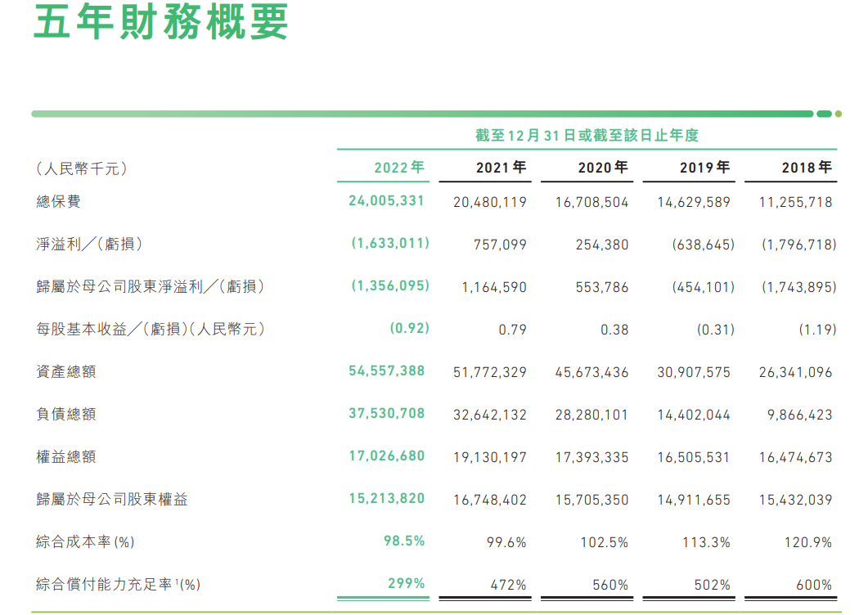Select the 2018年 column header
The height and width of the screenshot is (615, 868).
(x=807, y=167)
